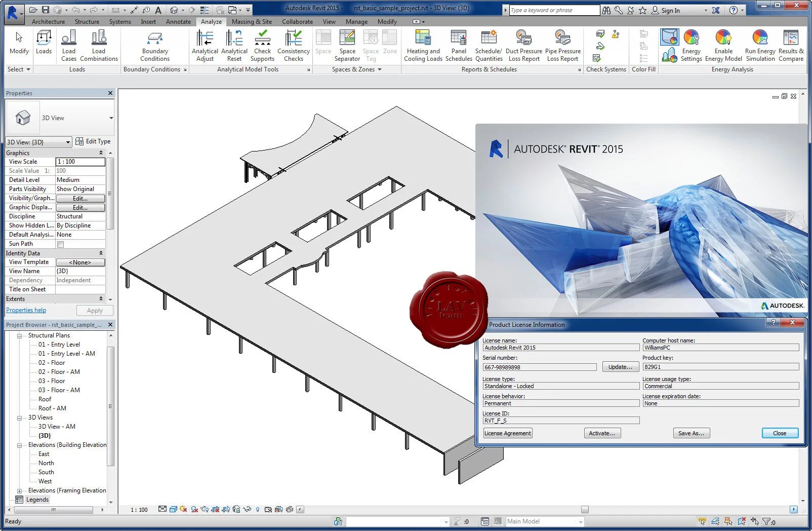Click the Default 3D View house icon

coord(174,10)
